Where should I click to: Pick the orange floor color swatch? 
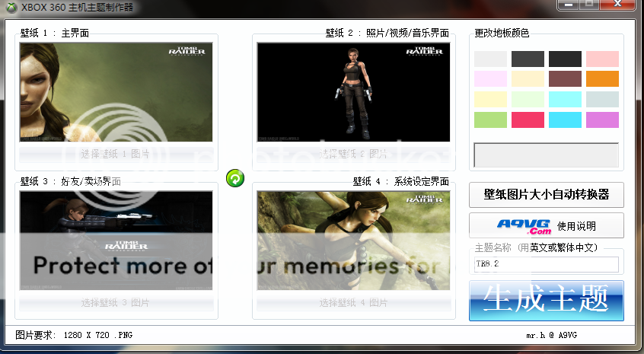[x=602, y=79]
